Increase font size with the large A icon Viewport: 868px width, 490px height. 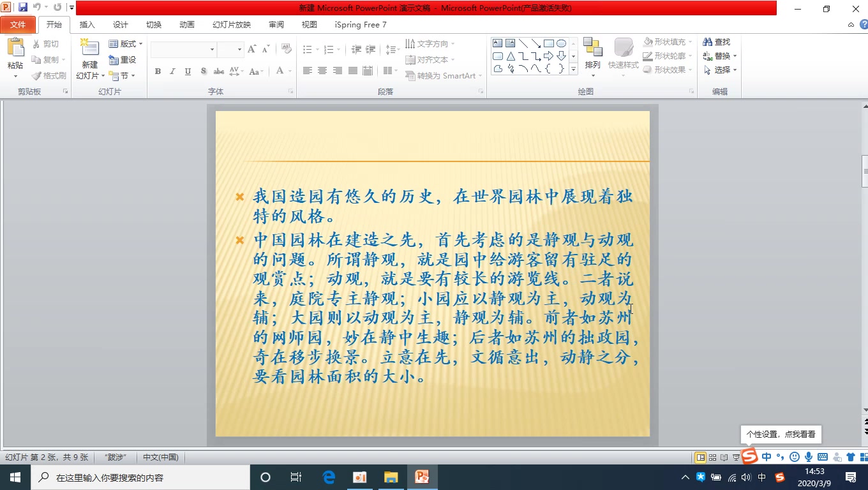(251, 49)
